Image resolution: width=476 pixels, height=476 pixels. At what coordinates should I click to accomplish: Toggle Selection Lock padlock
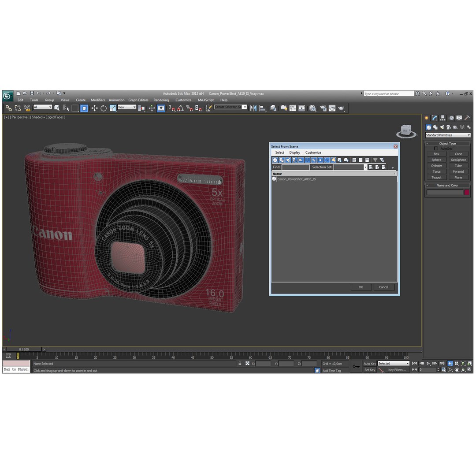click(x=240, y=363)
